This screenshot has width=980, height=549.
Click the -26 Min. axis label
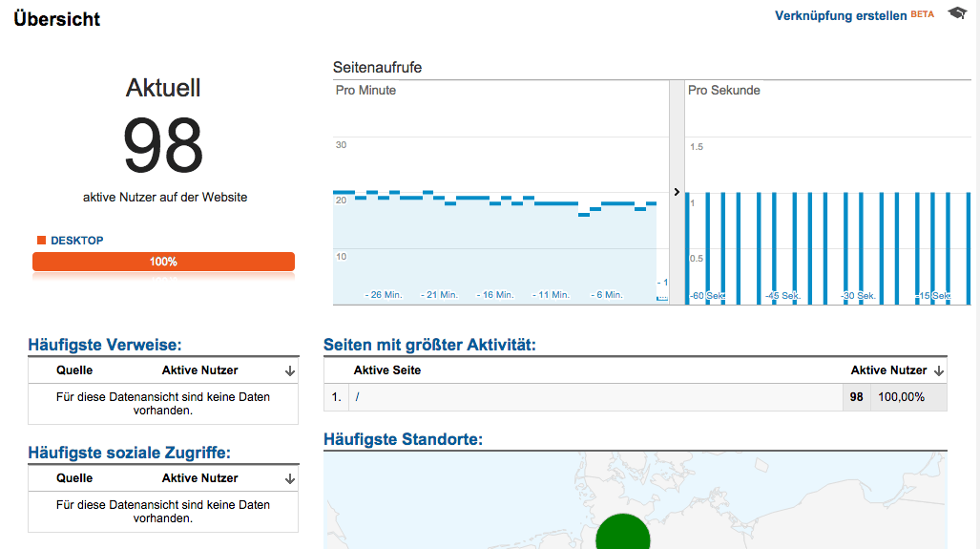383,294
